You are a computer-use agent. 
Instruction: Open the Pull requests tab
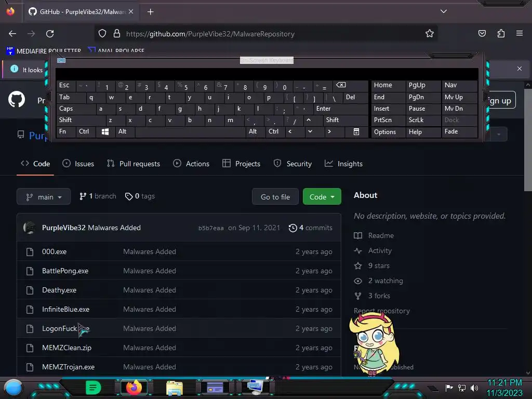(134, 164)
